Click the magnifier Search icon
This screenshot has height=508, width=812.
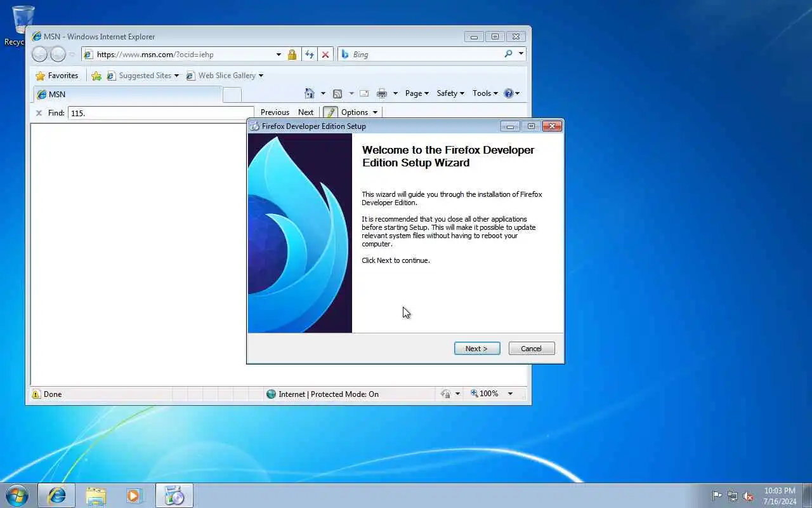508,54
